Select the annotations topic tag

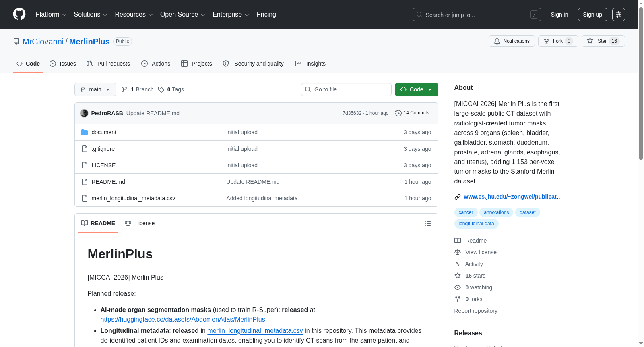[496, 212]
